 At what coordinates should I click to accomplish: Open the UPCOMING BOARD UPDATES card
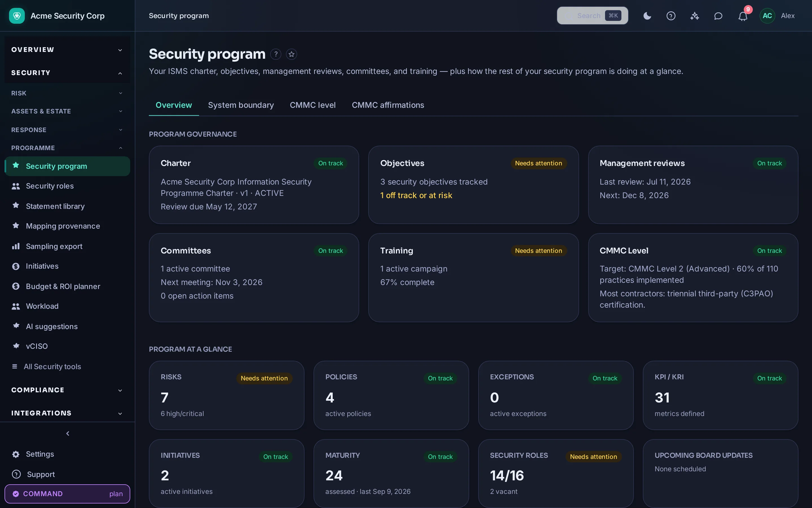pyautogui.click(x=720, y=474)
